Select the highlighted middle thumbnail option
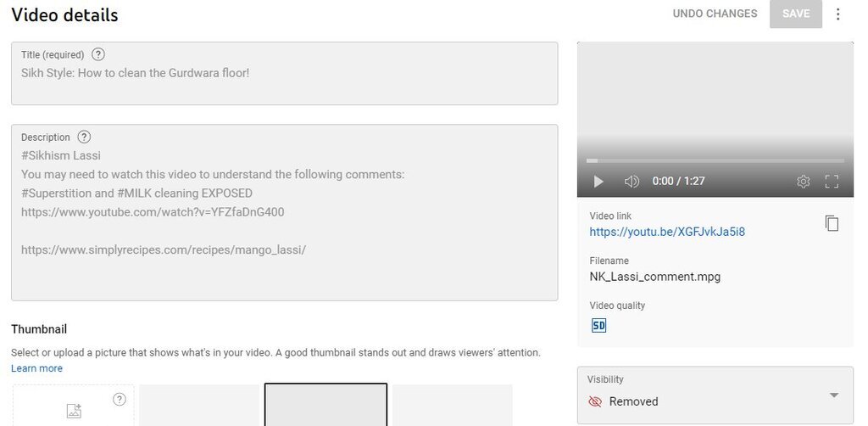This screenshot has height=426, width=868. tap(325, 405)
